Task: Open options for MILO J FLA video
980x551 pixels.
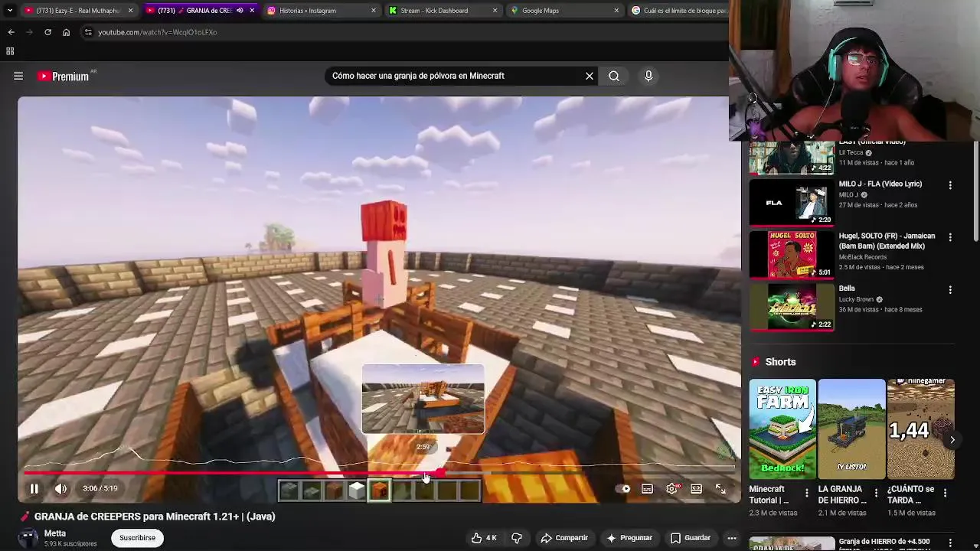Action: pyautogui.click(x=950, y=185)
